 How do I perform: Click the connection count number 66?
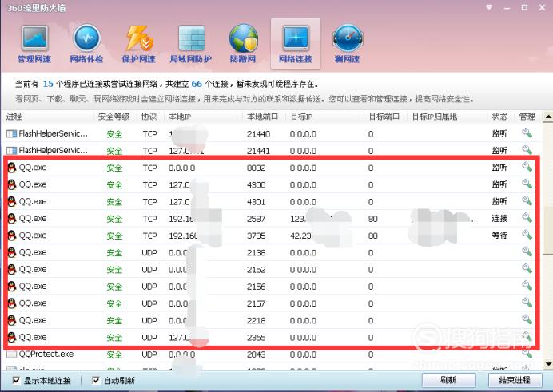click(x=197, y=84)
